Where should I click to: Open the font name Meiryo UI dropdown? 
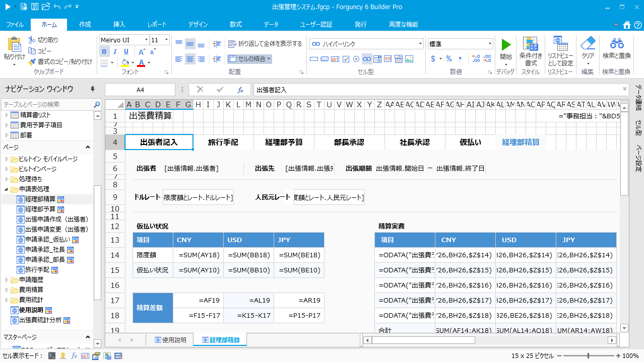[x=146, y=40]
